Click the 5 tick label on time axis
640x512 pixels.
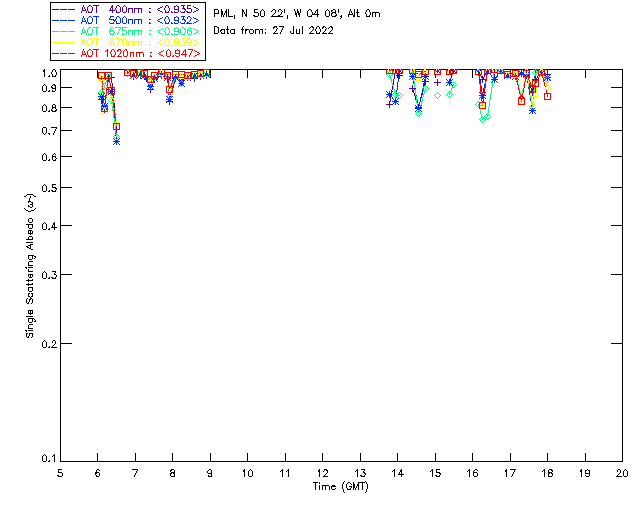60,472
